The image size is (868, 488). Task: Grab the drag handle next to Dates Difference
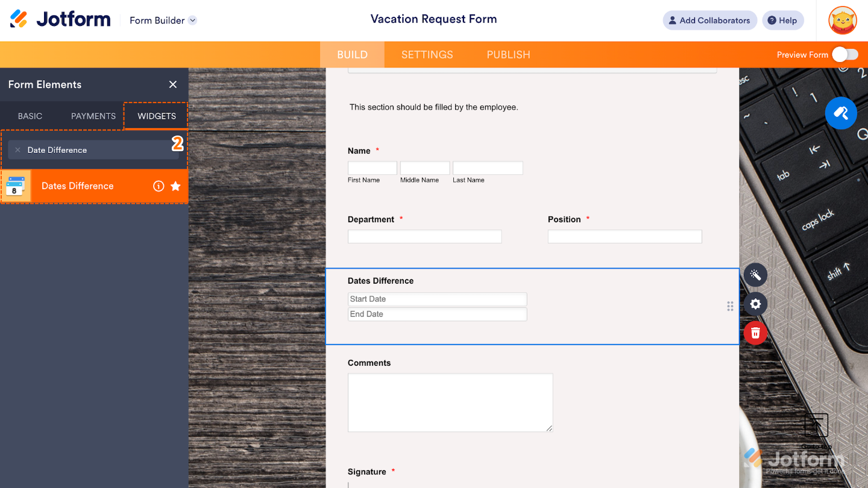[729, 306]
